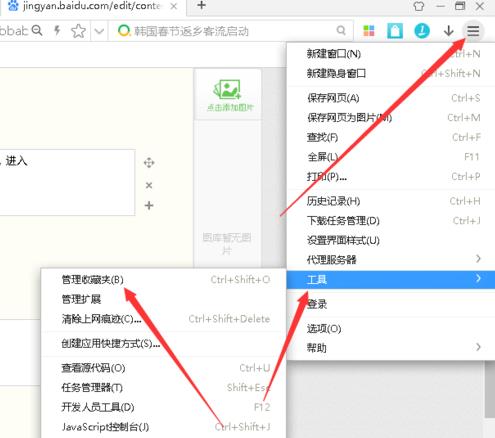Viewport: 495px width, 438px height.
Task: Click the plus add step icon
Action: [149, 205]
